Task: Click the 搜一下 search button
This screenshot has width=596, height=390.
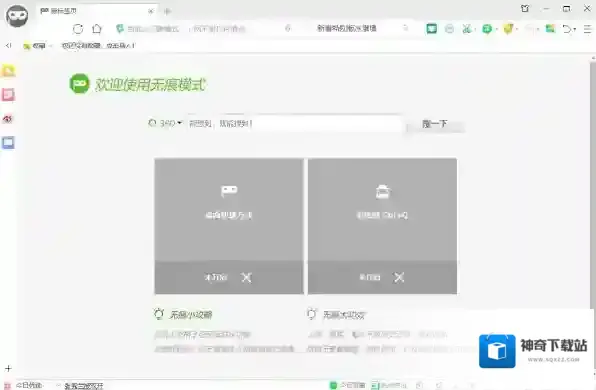Action: [x=435, y=124]
